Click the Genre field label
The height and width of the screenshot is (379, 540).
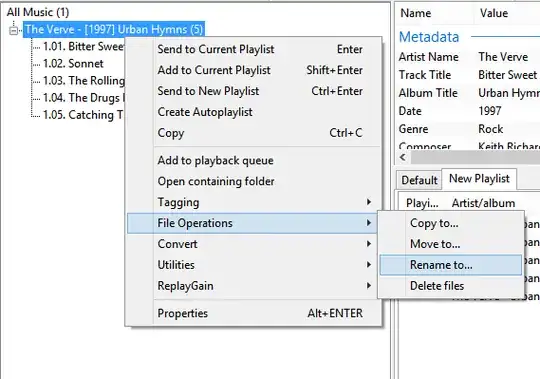pyautogui.click(x=413, y=129)
